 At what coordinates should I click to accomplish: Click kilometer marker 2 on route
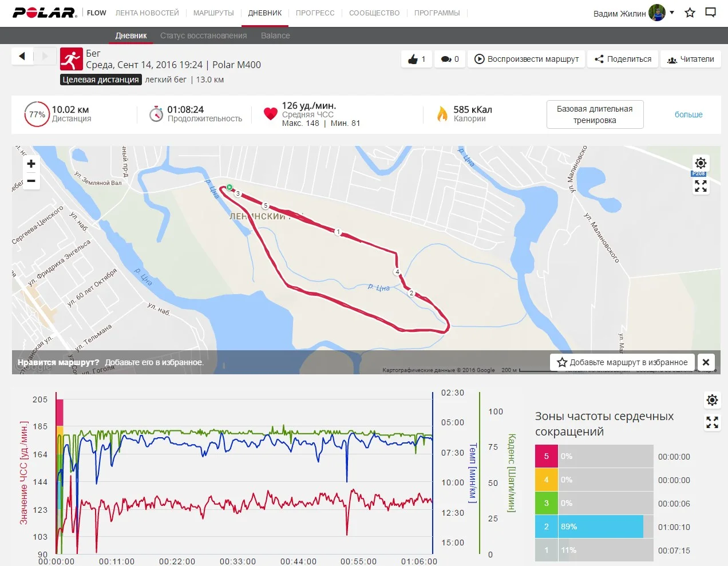(x=411, y=293)
